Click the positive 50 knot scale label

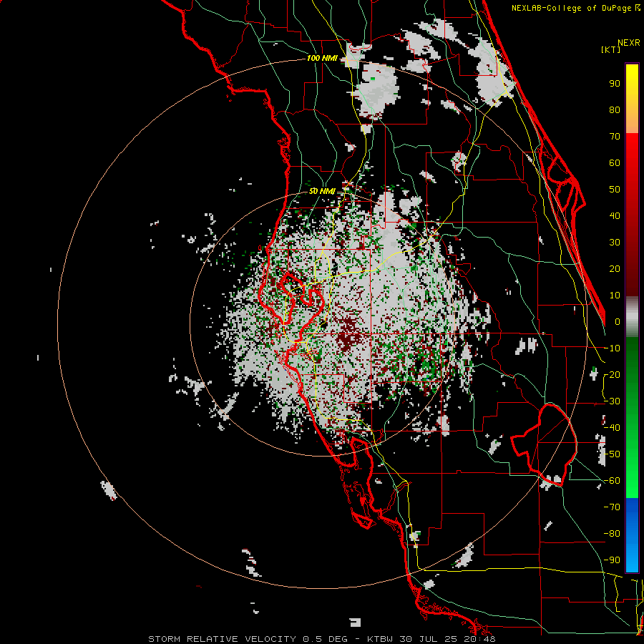pyautogui.click(x=615, y=190)
